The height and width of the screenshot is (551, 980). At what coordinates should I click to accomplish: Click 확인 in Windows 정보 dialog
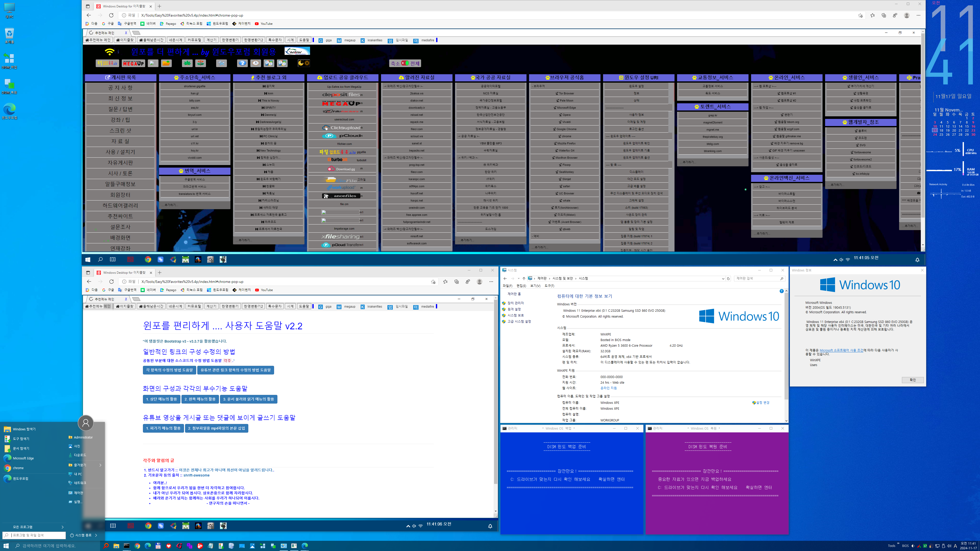pyautogui.click(x=913, y=380)
